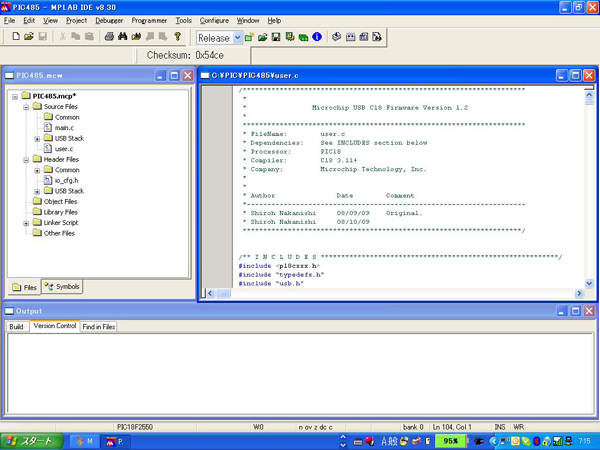Switch to the Symbols tab
The width and height of the screenshot is (600, 450).
(x=62, y=287)
